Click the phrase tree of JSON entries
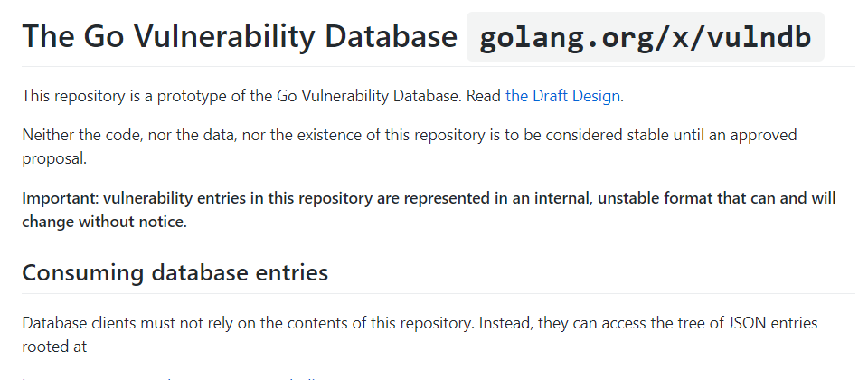This screenshot has height=380, width=868. tap(746, 323)
